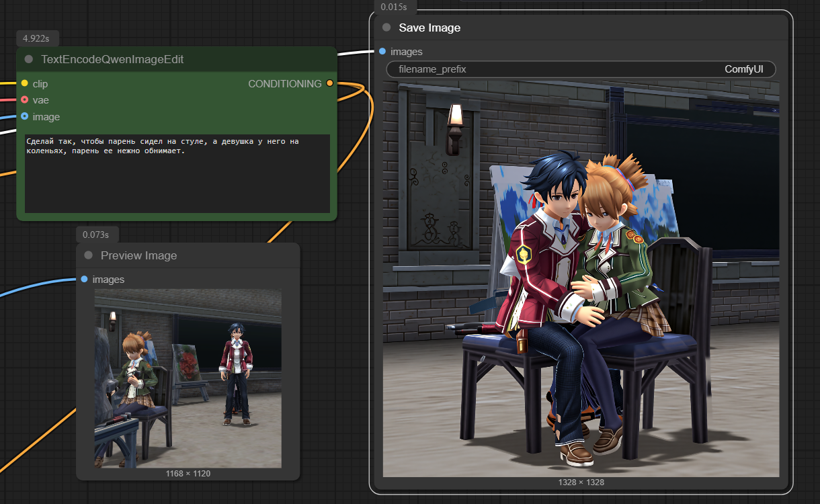Select the Save Image node title
Viewport: 820px width, 504px height.
point(429,28)
